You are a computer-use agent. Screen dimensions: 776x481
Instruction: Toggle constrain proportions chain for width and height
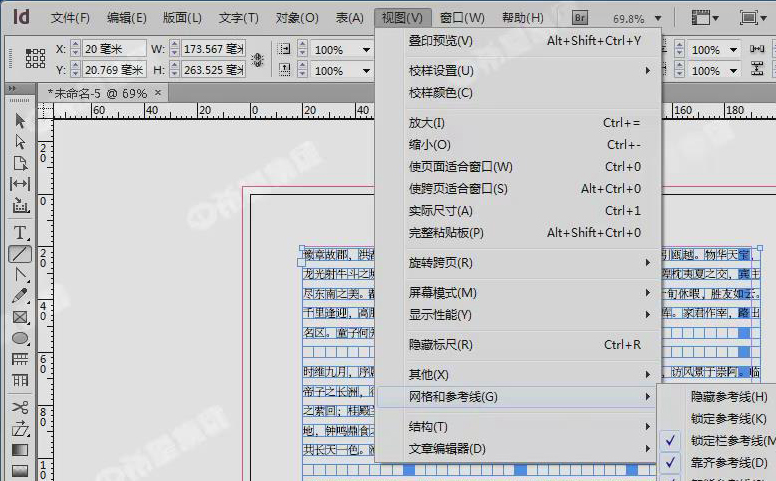click(x=257, y=59)
